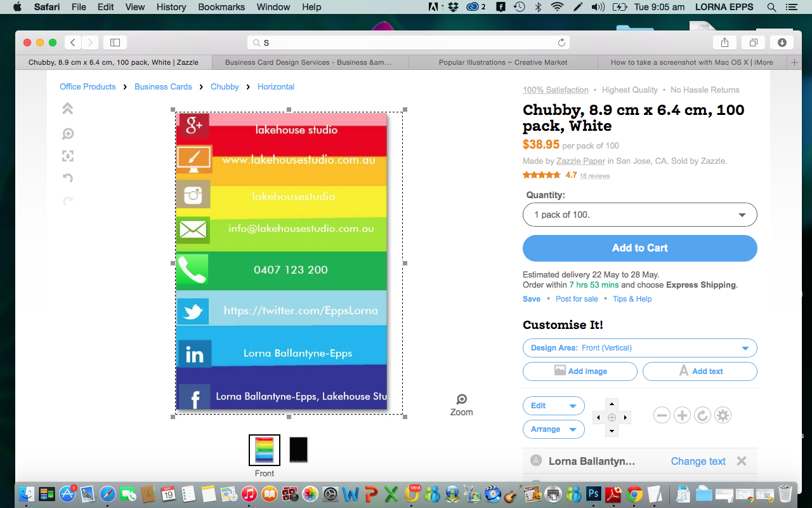812x508 pixels.
Task: Open element settings gear icon
Action: click(x=723, y=415)
